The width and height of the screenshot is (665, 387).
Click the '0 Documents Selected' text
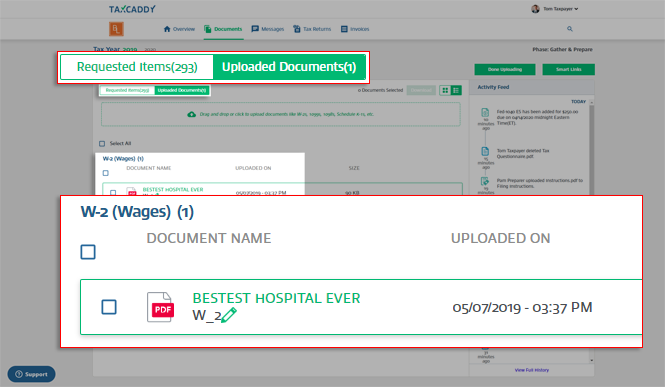point(380,90)
